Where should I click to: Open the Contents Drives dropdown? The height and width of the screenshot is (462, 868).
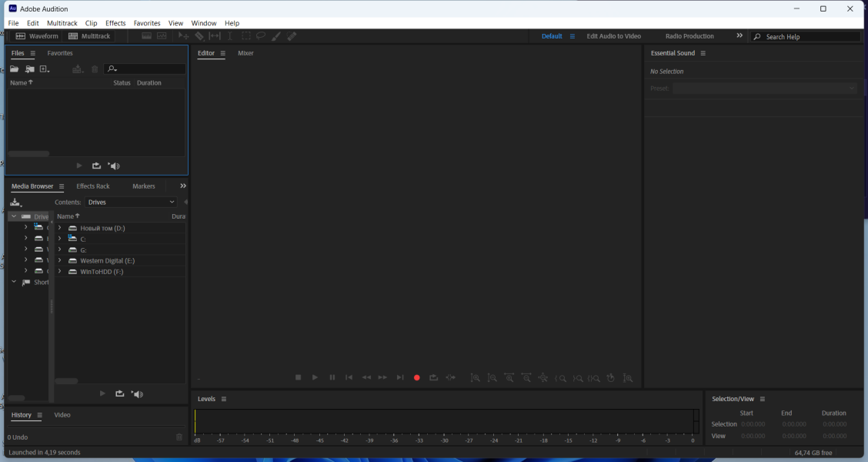pos(131,203)
